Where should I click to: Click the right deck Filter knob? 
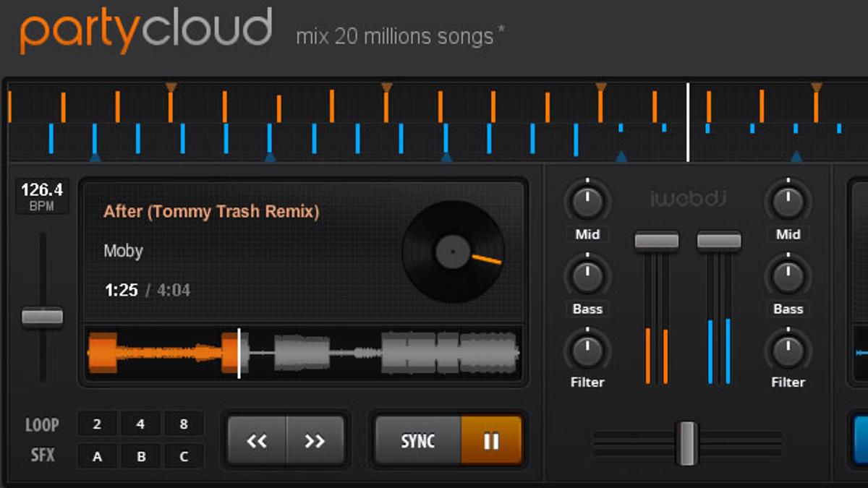[788, 350]
